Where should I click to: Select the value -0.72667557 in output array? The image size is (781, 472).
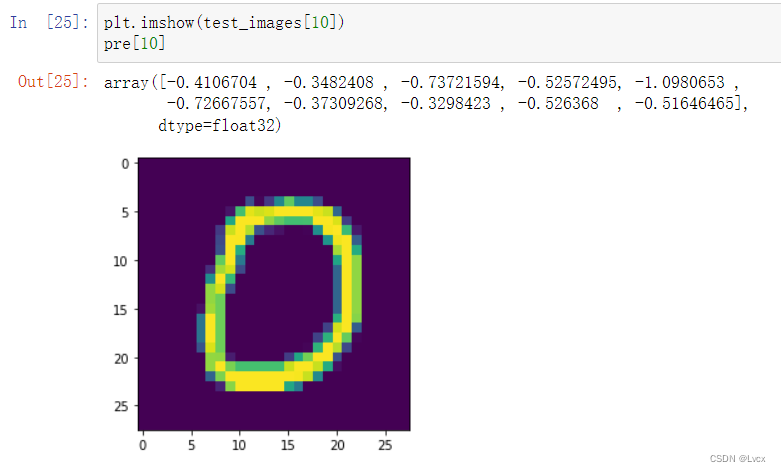(217, 104)
